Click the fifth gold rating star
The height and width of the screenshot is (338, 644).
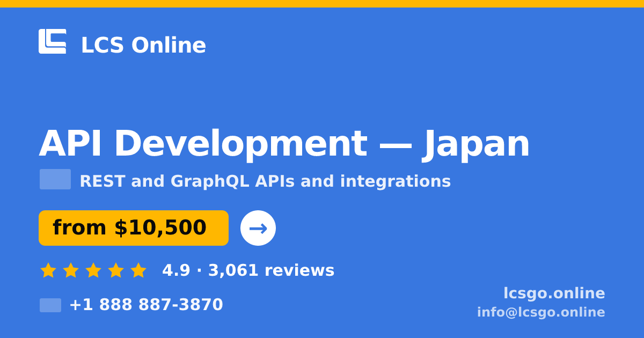[138, 270]
